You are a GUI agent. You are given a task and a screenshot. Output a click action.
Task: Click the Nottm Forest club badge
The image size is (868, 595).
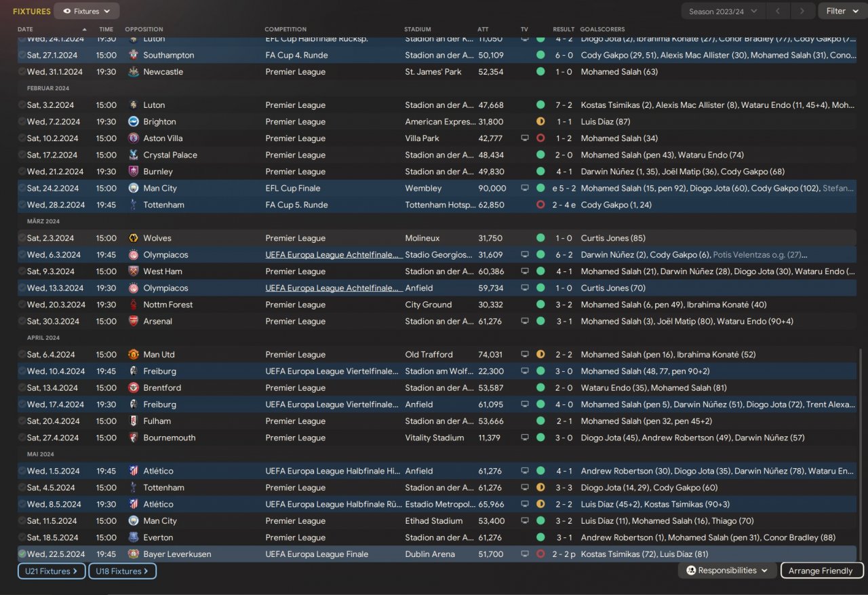pos(134,305)
